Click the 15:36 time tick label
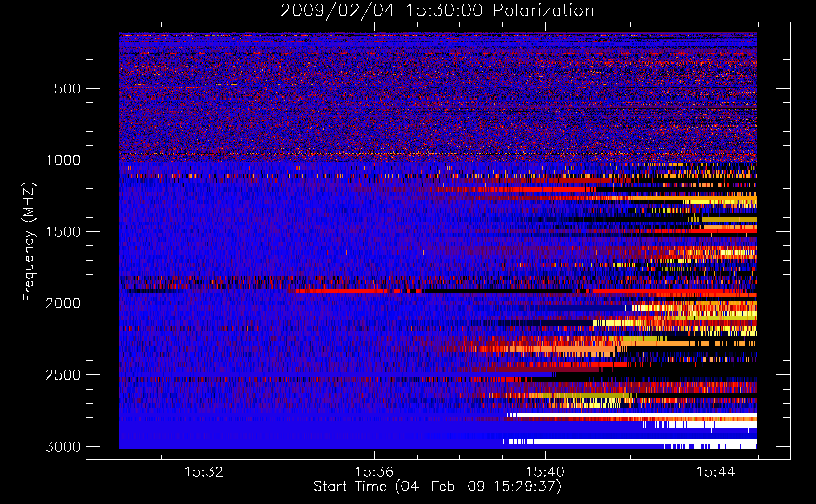Image resolution: width=816 pixels, height=504 pixels. click(x=374, y=472)
